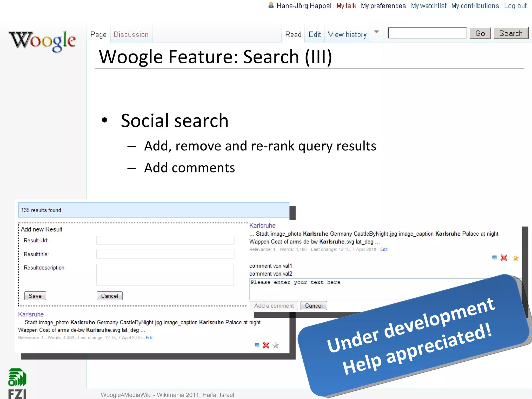Click the Resultdescription text area
Viewport: 532px width, 399px height.
[x=165, y=275]
